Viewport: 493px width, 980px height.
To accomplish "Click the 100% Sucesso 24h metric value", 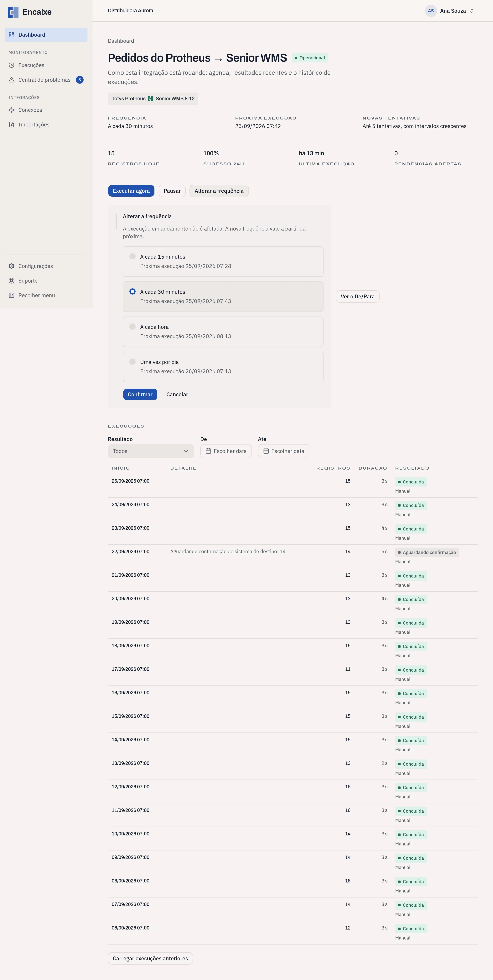I will click(211, 153).
